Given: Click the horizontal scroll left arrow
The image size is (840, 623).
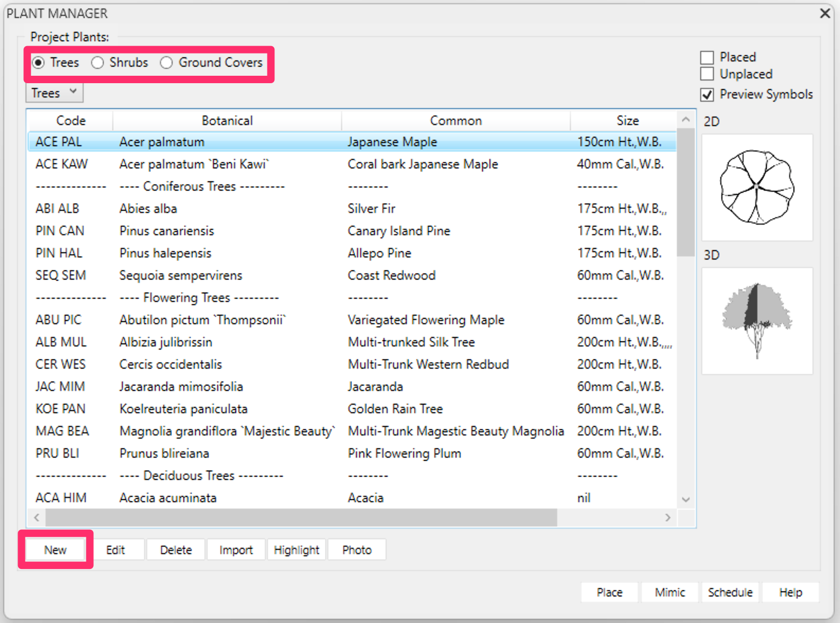Looking at the screenshot, I should (x=37, y=518).
